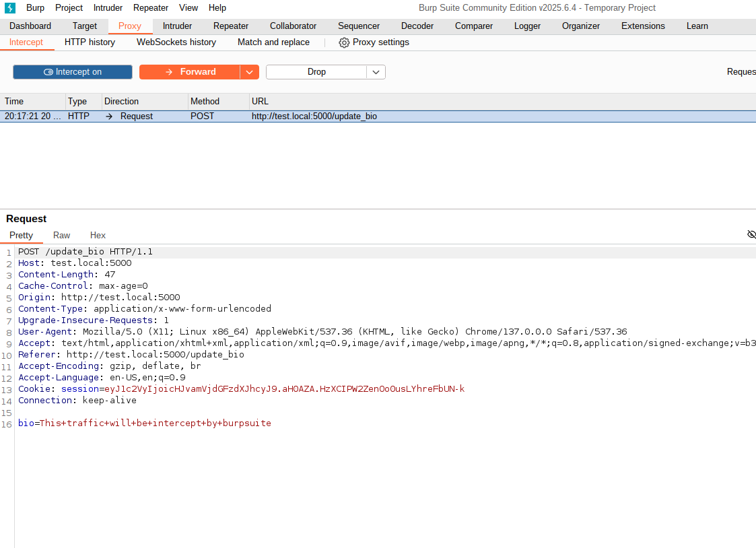Switch to the Dashboard tab
The image size is (756, 548).
coord(30,26)
